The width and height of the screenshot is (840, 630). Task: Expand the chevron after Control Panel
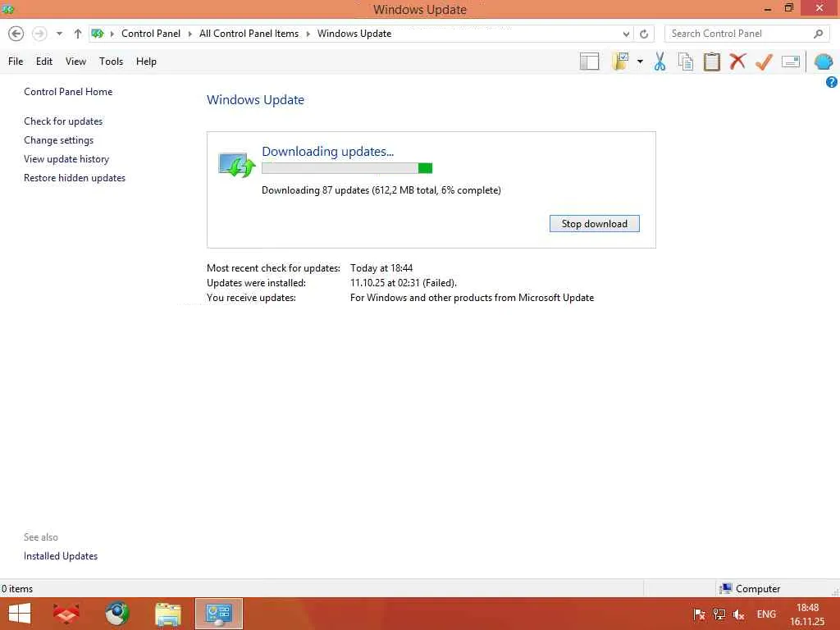click(189, 34)
